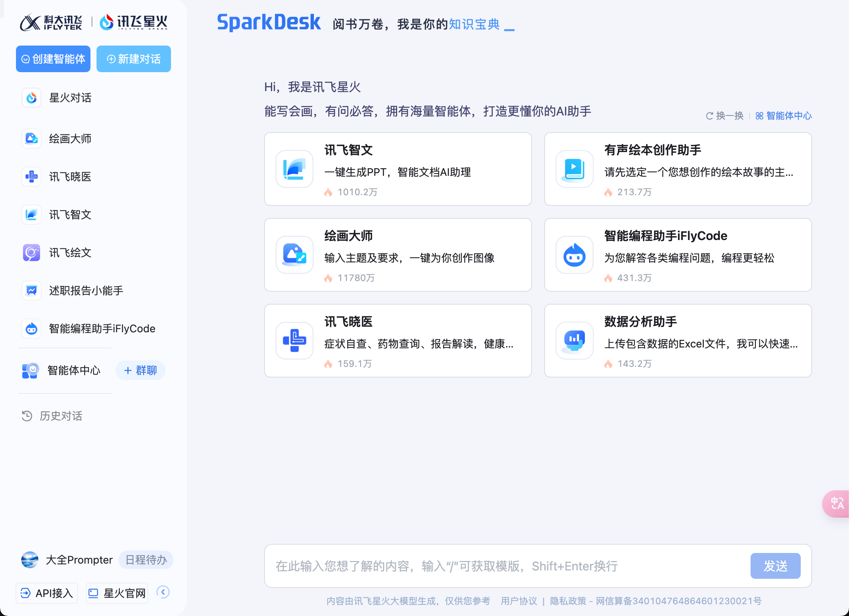The image size is (849, 616).
Task: Open 星火对话 flame icon in sidebar
Action: pos(32,98)
